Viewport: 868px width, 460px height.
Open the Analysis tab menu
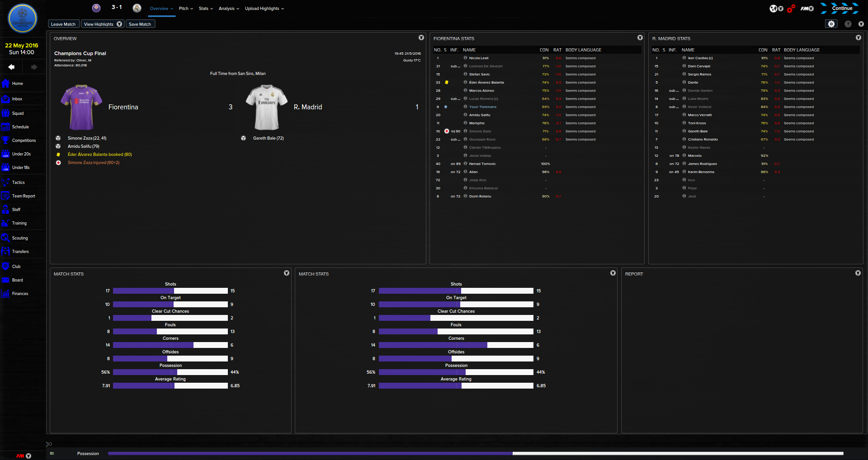[229, 9]
